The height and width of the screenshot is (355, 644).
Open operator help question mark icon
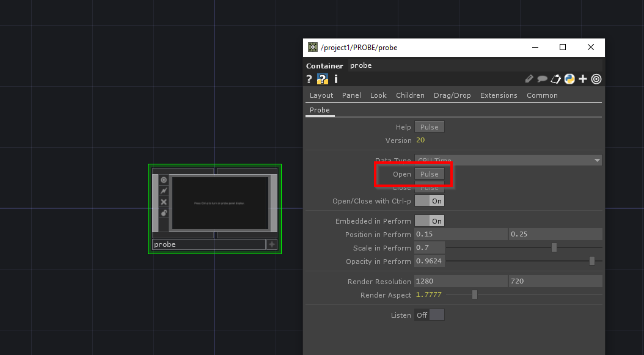pos(309,79)
